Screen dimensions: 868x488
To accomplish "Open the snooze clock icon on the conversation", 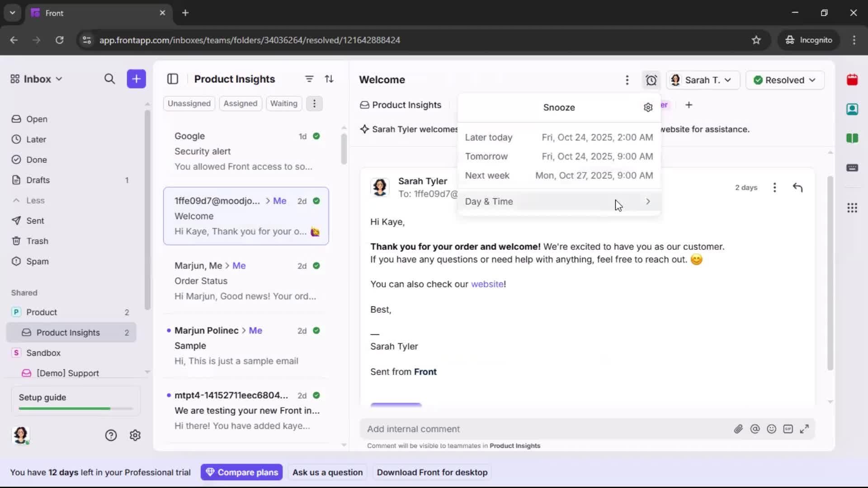I will (651, 80).
